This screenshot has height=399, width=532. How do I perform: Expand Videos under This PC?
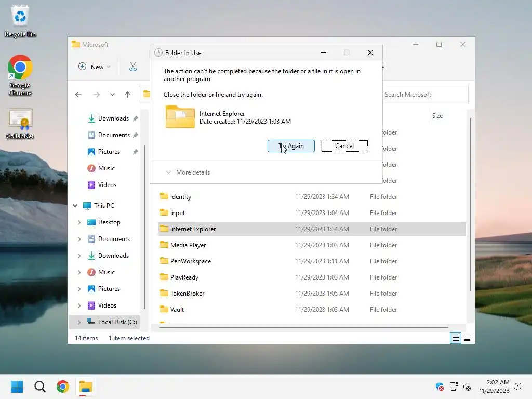click(x=79, y=305)
